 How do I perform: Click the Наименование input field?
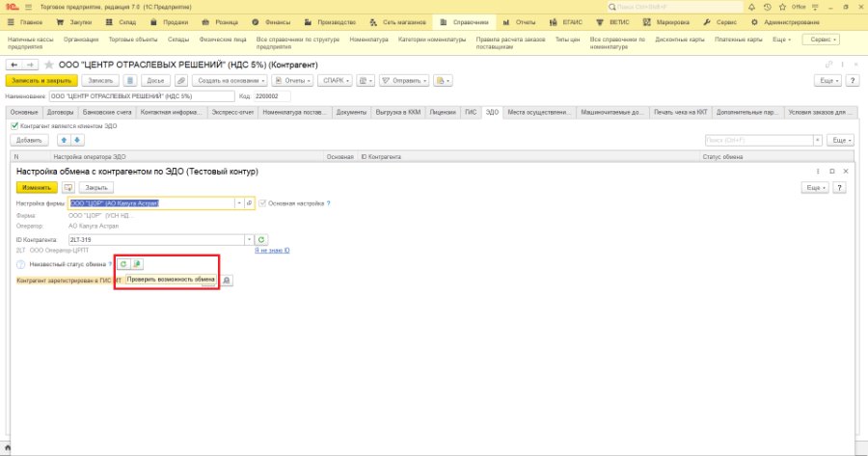[142, 96]
